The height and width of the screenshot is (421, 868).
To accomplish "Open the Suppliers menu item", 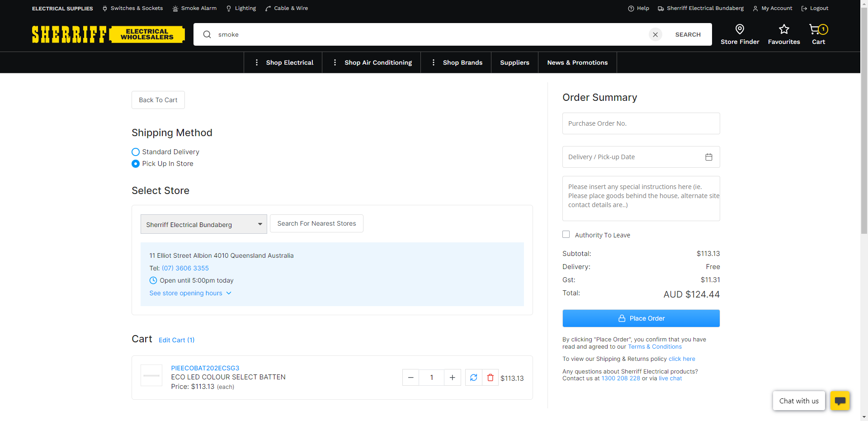I will [x=514, y=62].
